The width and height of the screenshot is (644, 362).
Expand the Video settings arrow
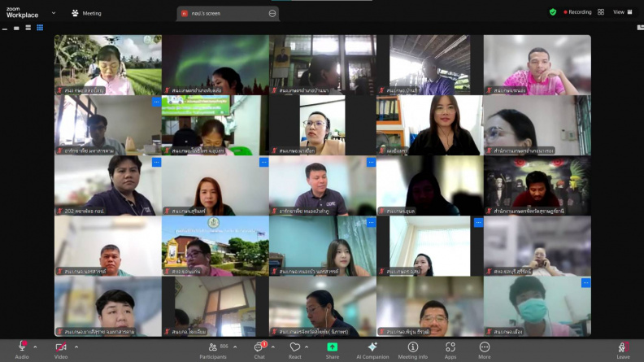(76, 347)
